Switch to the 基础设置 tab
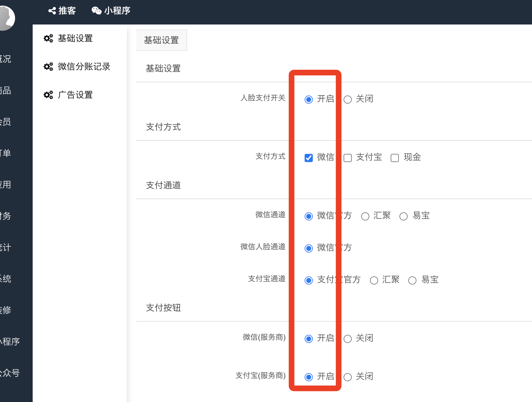Viewport: 532px width, 402px height. tap(161, 40)
